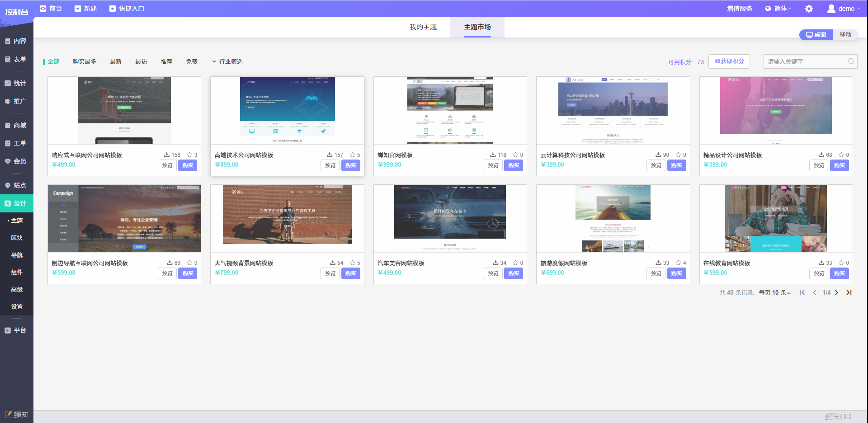Click the search magnifier icon in keyword box

[x=850, y=61]
